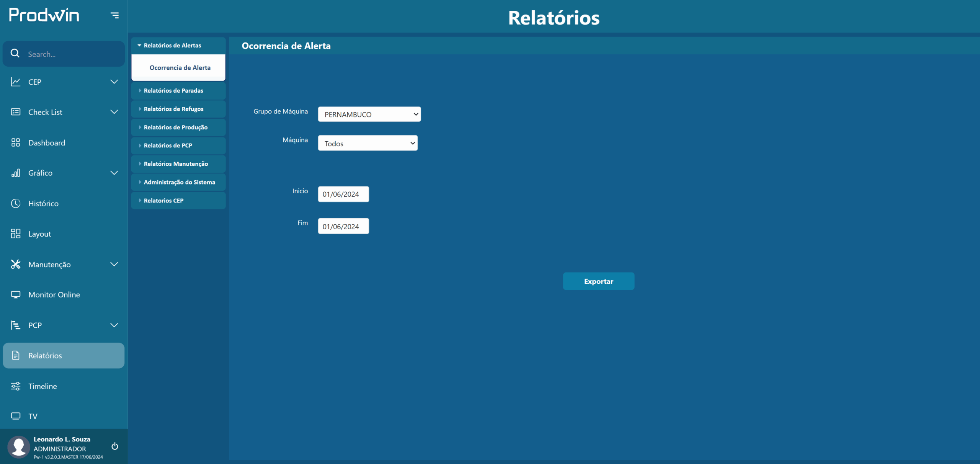Open Relatórios from the sidebar
This screenshot has width=980, height=464.
[64, 355]
